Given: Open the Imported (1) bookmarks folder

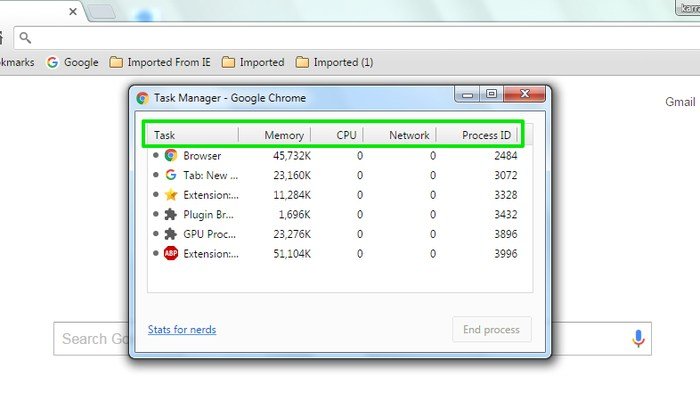Looking at the screenshot, I should (x=334, y=62).
